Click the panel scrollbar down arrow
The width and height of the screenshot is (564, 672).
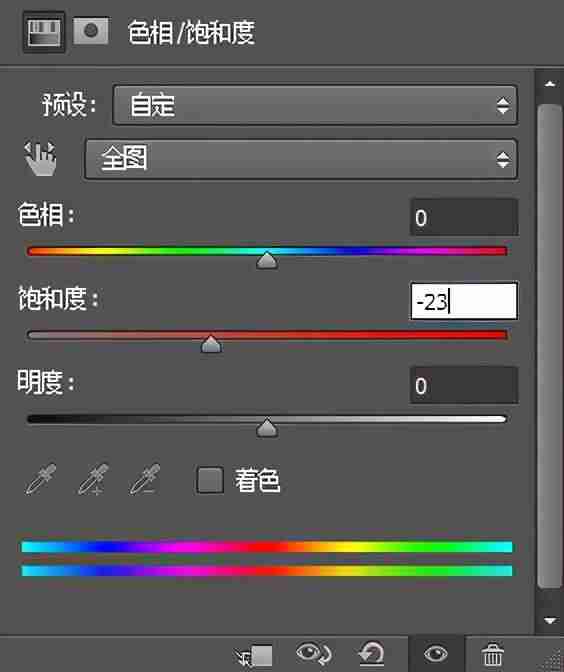pos(550,620)
